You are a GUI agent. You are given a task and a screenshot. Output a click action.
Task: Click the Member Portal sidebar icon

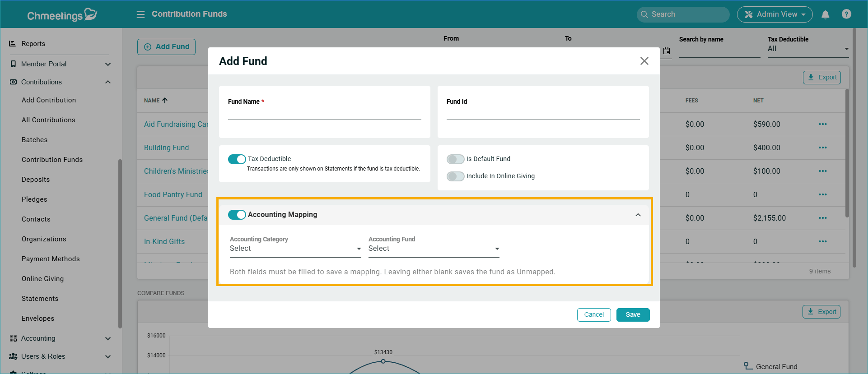coord(13,64)
